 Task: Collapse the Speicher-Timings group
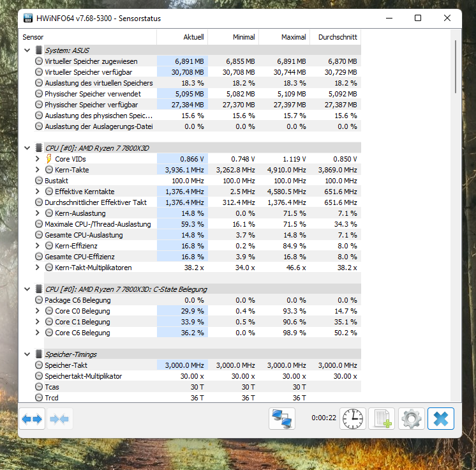[x=27, y=354]
